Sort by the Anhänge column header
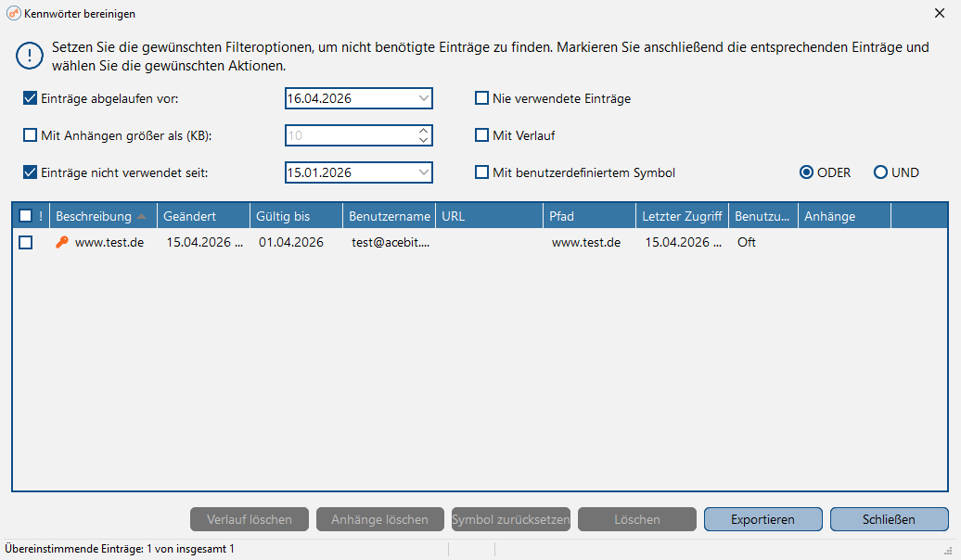 tap(844, 216)
